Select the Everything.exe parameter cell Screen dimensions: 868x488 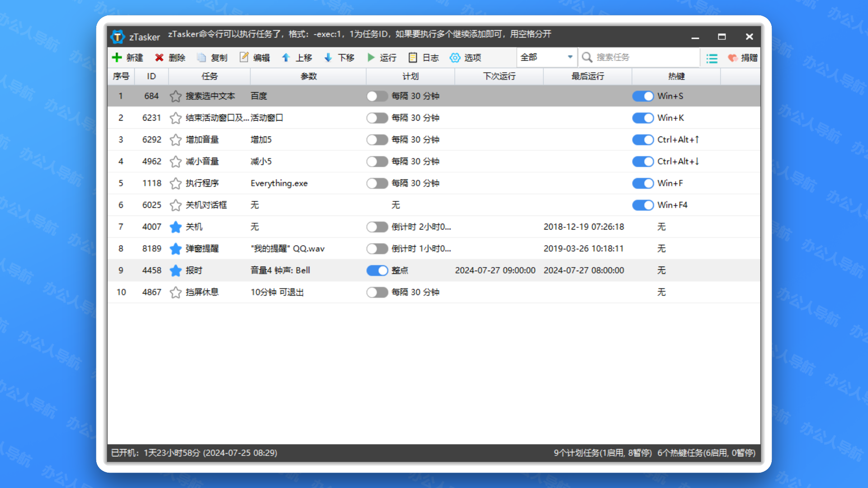tap(279, 183)
